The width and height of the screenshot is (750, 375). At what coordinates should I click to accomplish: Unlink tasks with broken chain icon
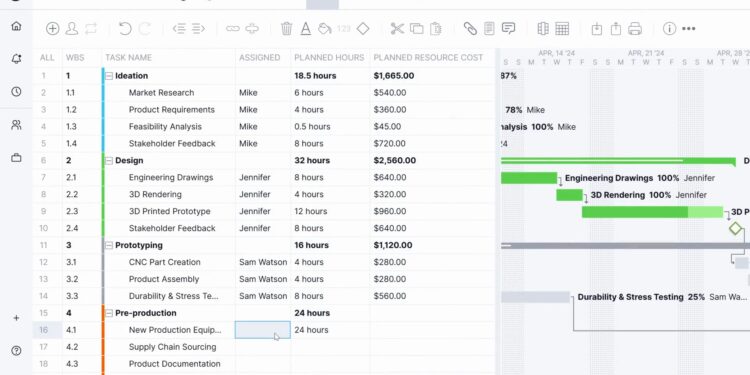252,29
